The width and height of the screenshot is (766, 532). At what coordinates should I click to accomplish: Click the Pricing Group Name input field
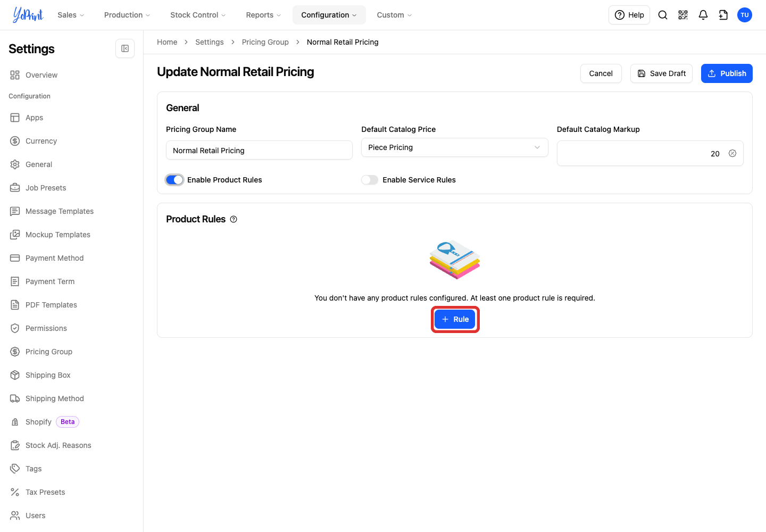click(x=259, y=151)
